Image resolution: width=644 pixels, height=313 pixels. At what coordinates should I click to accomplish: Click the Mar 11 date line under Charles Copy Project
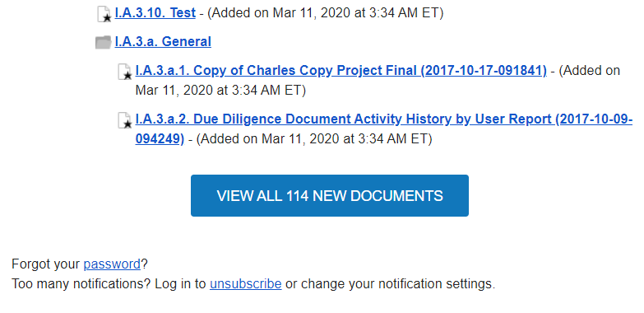click(220, 91)
